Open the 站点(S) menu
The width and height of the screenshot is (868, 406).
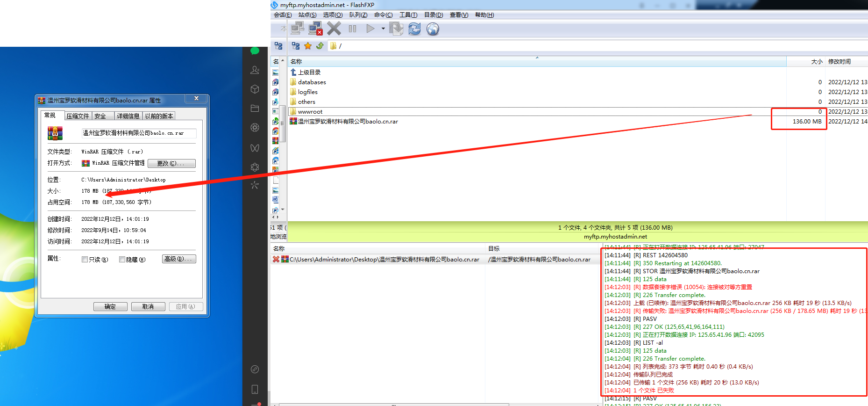pos(307,15)
